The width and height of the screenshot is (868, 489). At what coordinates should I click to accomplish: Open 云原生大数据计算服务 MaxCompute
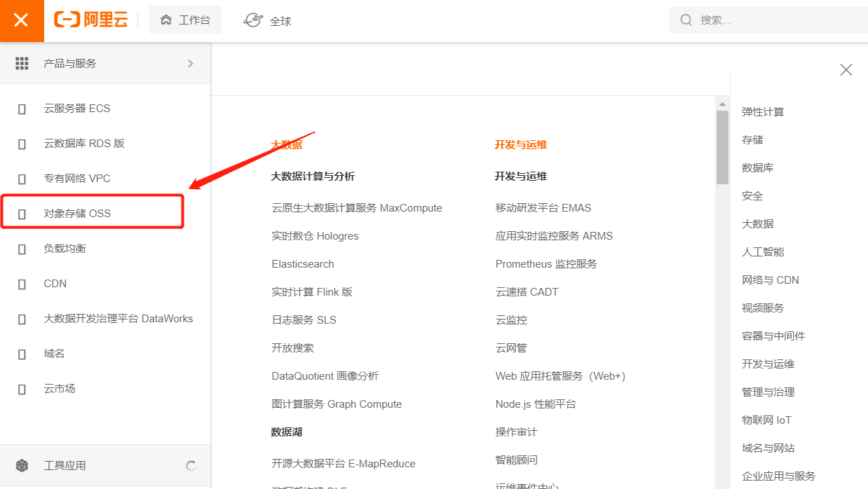[356, 207]
